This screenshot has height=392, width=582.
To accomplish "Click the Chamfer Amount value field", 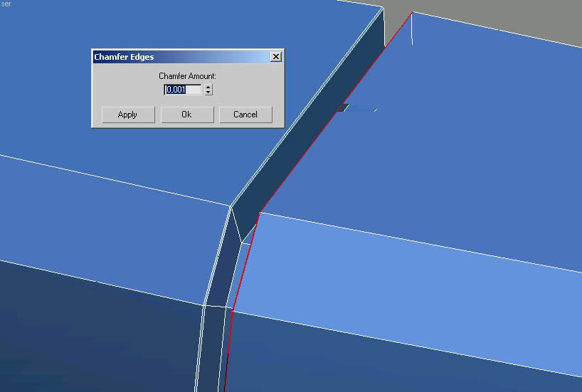I will 183,90.
